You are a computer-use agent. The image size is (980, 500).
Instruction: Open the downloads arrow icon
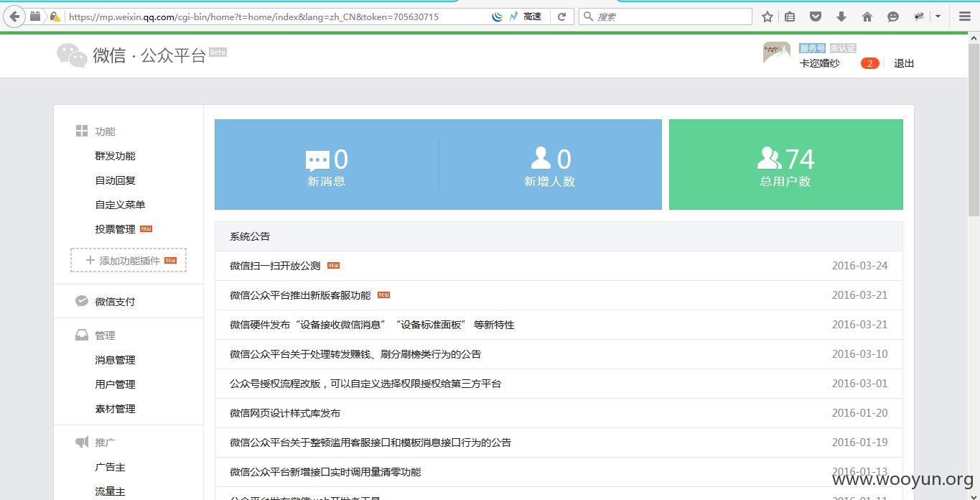click(841, 17)
